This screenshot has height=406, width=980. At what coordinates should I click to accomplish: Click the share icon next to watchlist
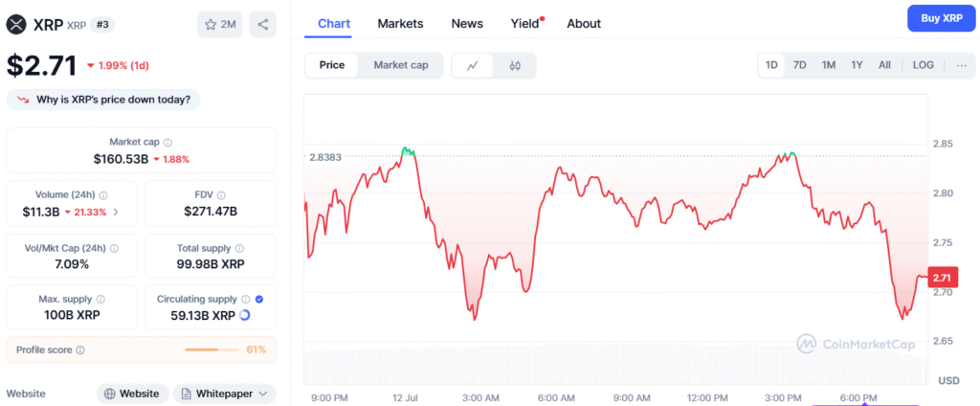pos(262,24)
